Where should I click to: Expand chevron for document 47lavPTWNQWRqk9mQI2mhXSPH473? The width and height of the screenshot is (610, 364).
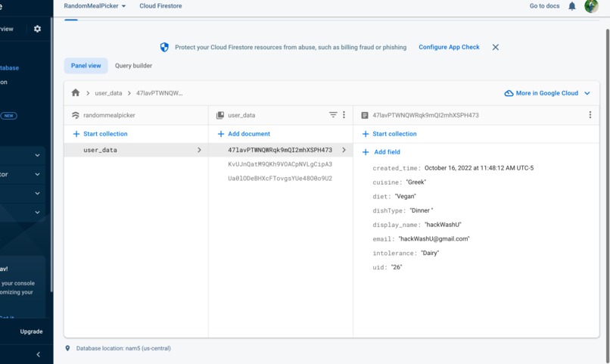pos(344,150)
